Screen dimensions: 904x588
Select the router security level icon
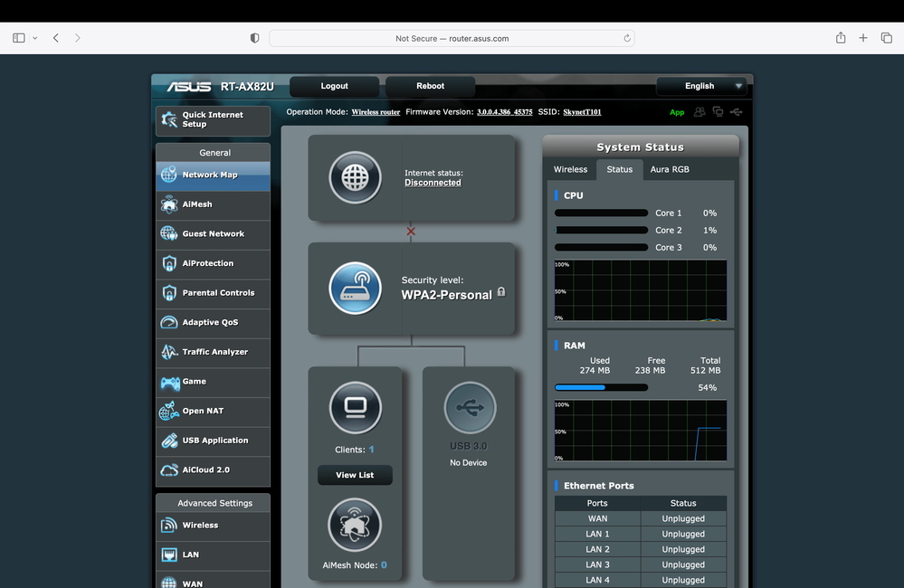[355, 288]
